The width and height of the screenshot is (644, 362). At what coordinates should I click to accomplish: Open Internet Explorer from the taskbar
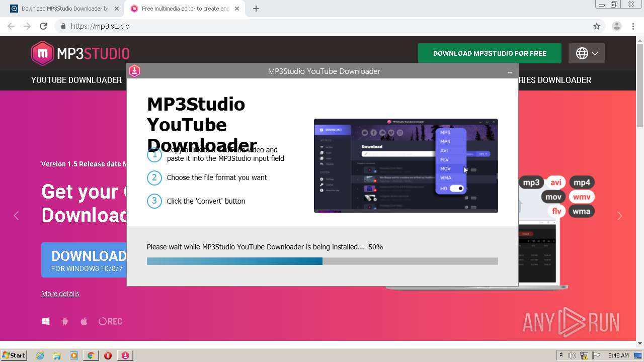(x=40, y=355)
